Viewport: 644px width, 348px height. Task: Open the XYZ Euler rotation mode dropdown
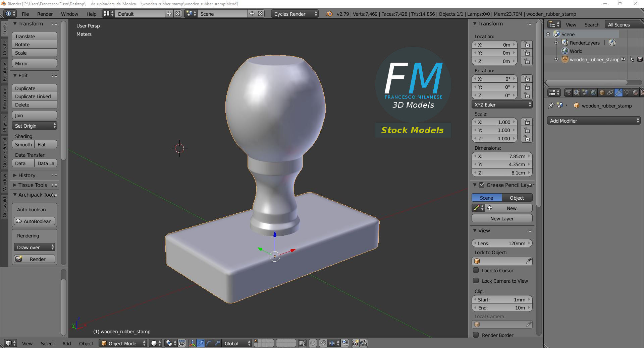pyautogui.click(x=502, y=105)
